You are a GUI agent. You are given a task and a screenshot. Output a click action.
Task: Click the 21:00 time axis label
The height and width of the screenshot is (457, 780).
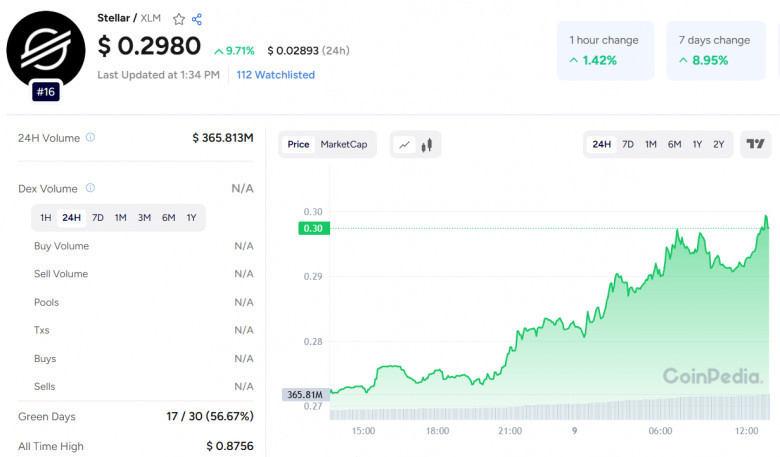coord(510,431)
